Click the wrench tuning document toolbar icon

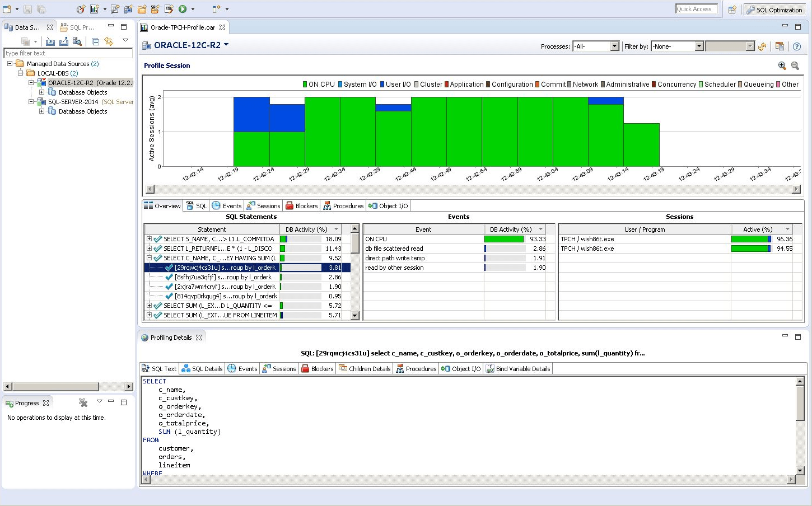point(115,9)
